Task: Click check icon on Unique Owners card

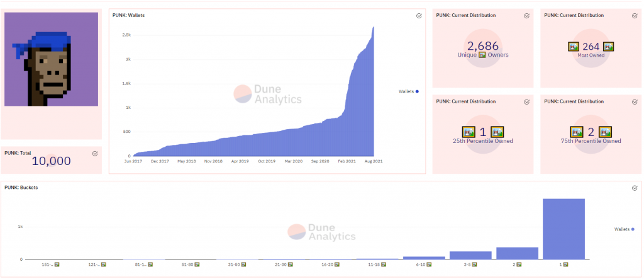Action: pyautogui.click(x=526, y=15)
